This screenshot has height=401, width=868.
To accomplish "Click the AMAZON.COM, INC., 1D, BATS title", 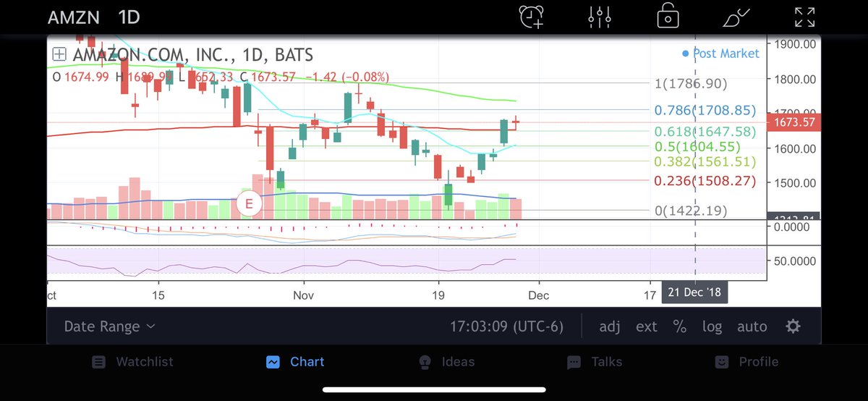I will [193, 54].
